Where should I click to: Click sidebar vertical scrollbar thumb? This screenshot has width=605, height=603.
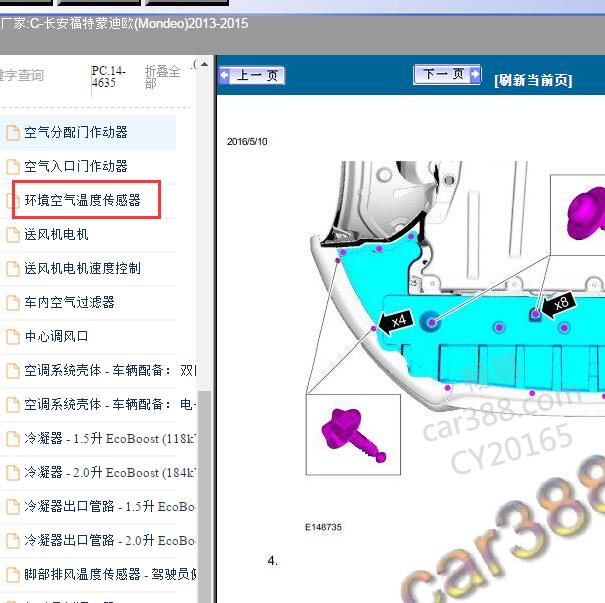(204, 497)
